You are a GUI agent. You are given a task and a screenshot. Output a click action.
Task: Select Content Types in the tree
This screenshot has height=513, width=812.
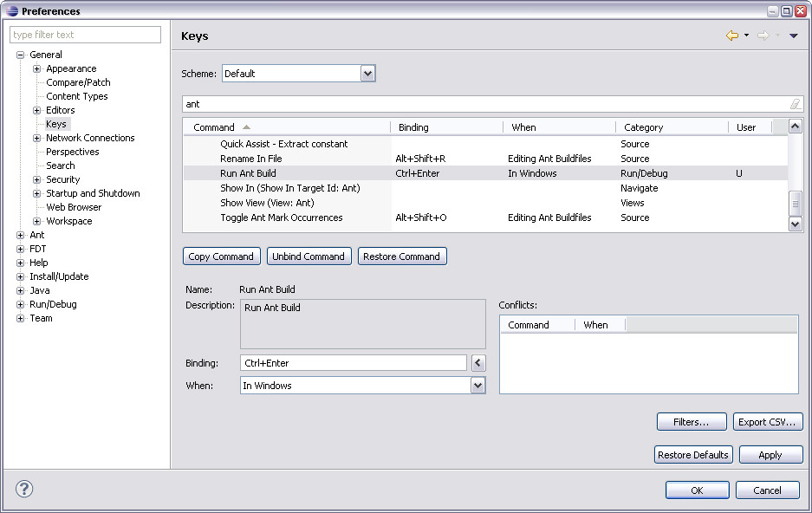pyautogui.click(x=76, y=96)
